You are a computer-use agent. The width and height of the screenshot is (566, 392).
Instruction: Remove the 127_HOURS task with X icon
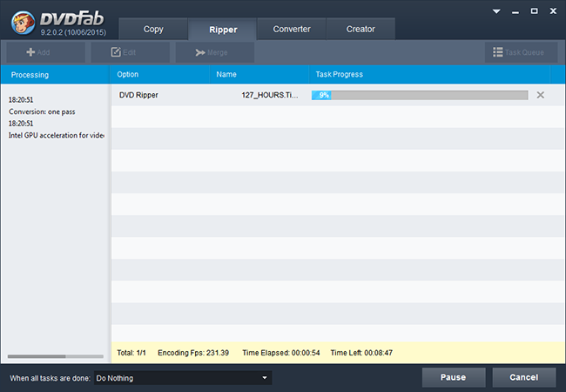pyautogui.click(x=541, y=95)
